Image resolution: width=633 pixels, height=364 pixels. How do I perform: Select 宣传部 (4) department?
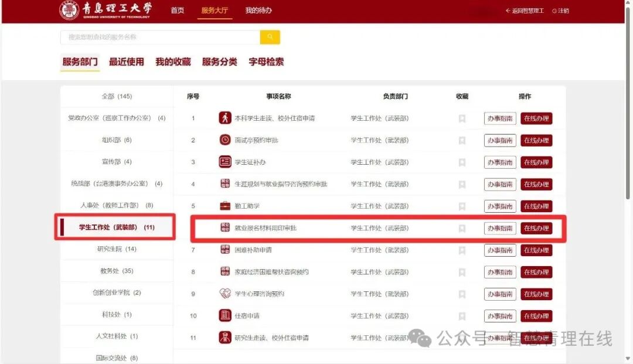tap(117, 161)
